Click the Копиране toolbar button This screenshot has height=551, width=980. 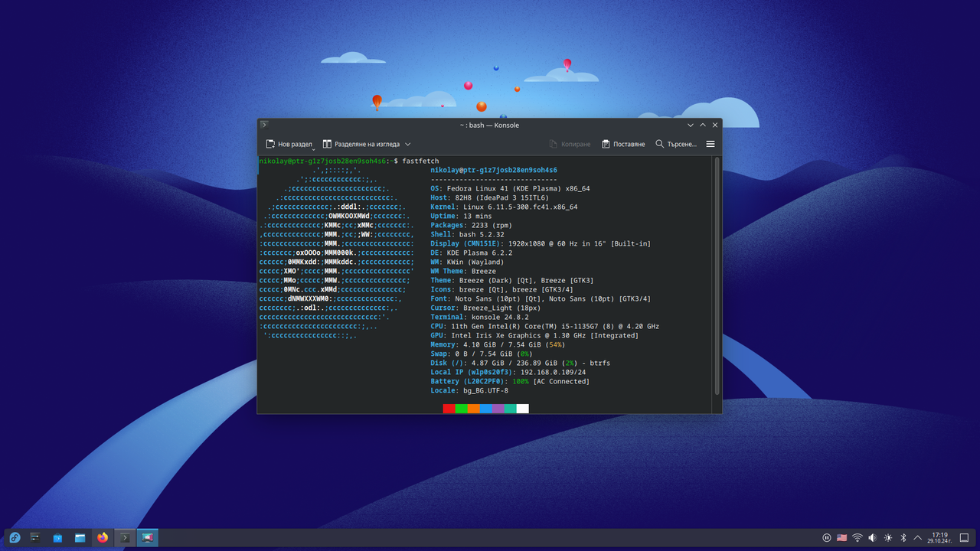570,144
